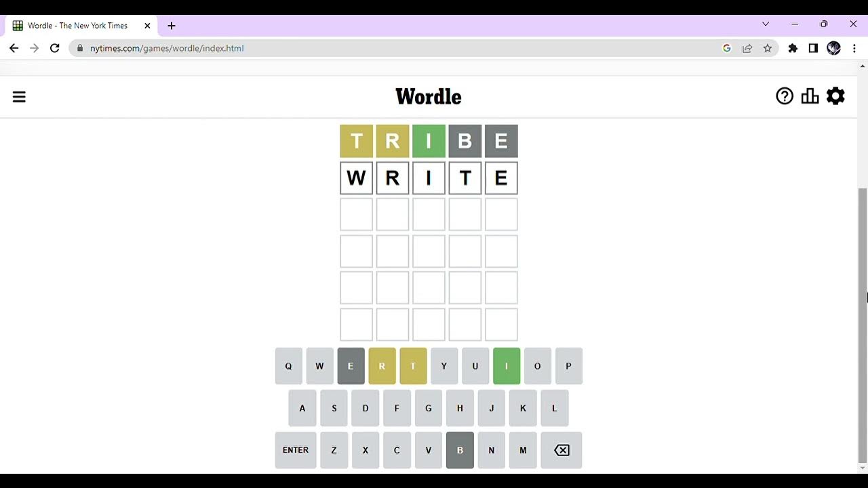868x488 pixels.
Task: Tap the V key
Action: [429, 450]
